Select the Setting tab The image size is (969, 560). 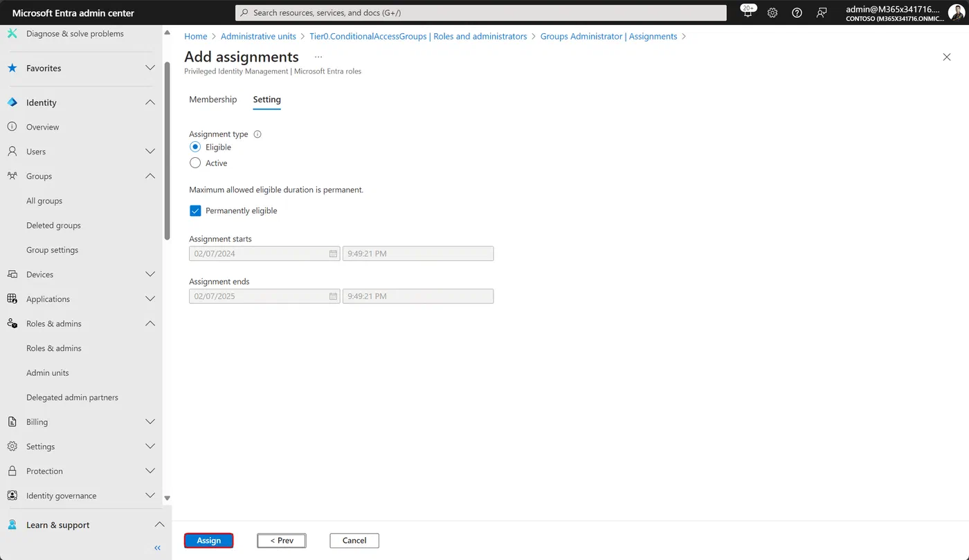point(267,100)
